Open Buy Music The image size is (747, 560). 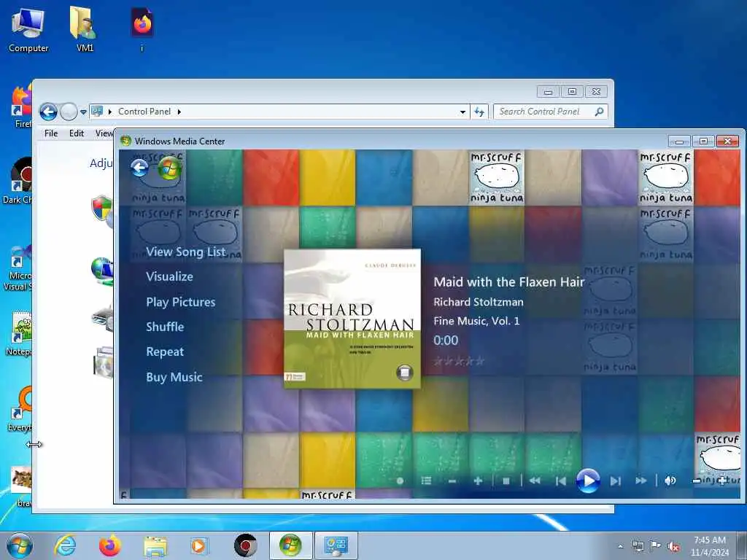pyautogui.click(x=174, y=377)
